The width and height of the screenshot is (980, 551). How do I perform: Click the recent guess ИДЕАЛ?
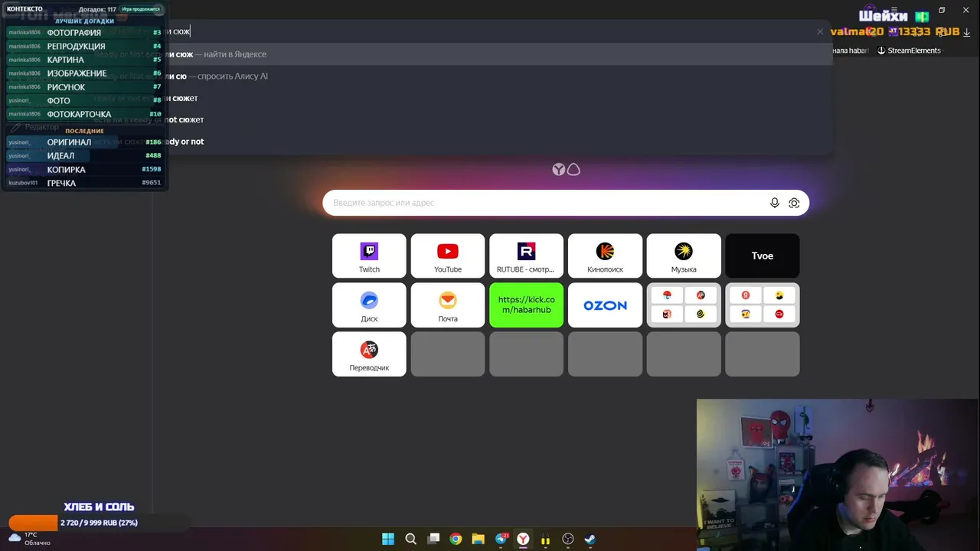(x=61, y=156)
